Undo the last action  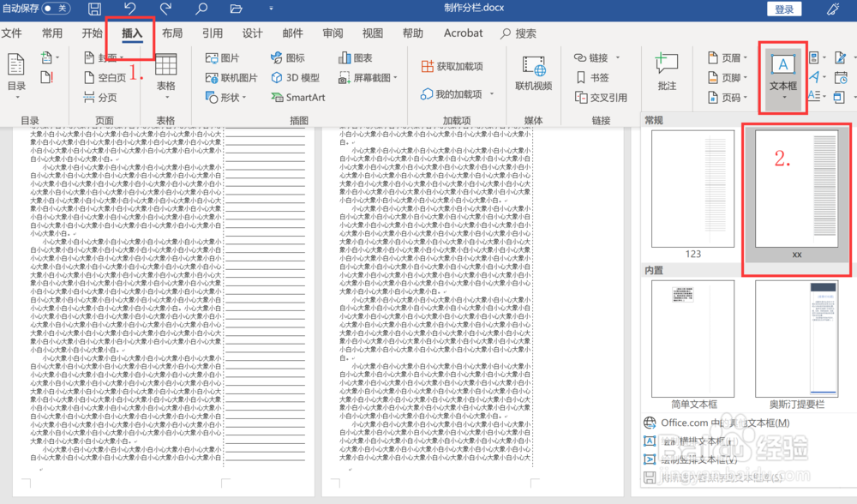tap(129, 9)
